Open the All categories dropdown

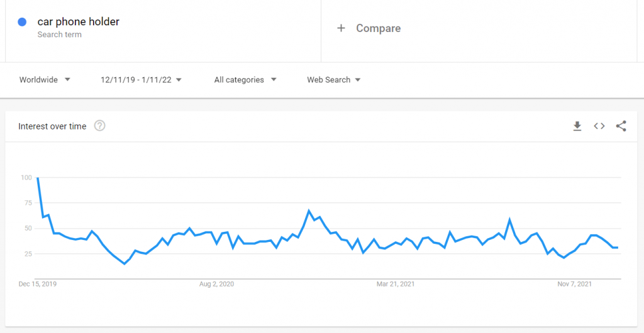coord(245,80)
